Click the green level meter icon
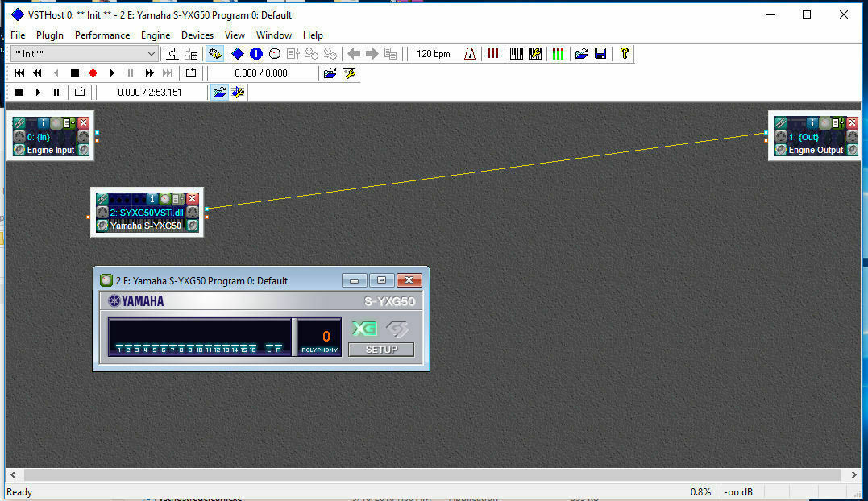The image size is (868, 501). (x=558, y=54)
